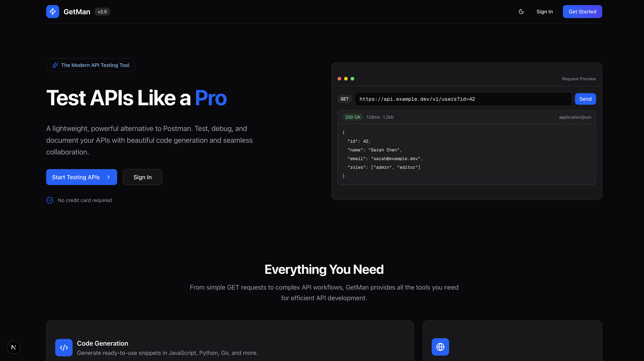Click the GET method badge
644x361 pixels.
pyautogui.click(x=344, y=99)
